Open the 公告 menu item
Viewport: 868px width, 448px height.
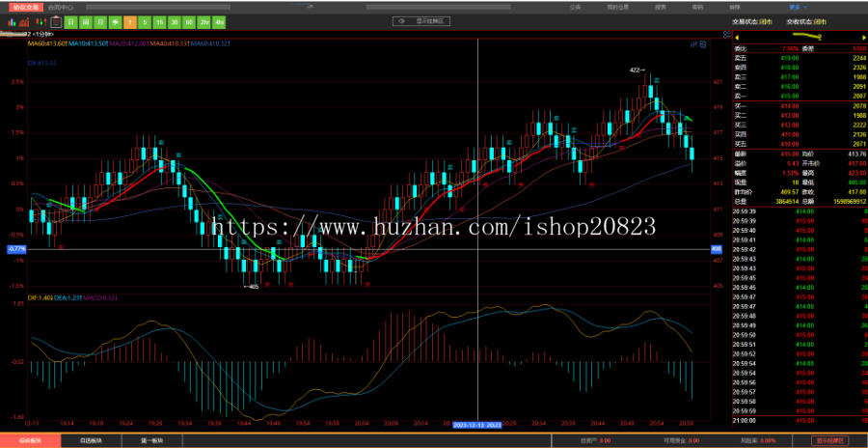click(x=576, y=7)
